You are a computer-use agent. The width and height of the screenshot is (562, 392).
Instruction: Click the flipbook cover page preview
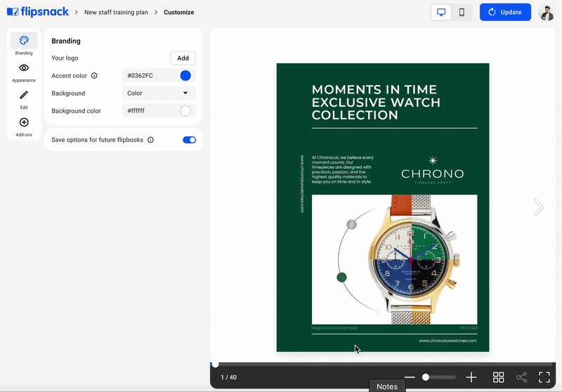pyautogui.click(x=382, y=207)
